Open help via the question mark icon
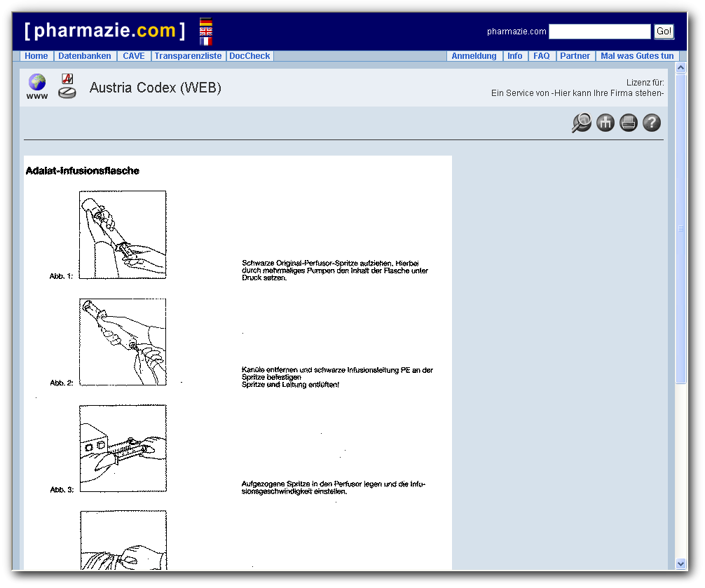705x588 pixels. pyautogui.click(x=651, y=123)
